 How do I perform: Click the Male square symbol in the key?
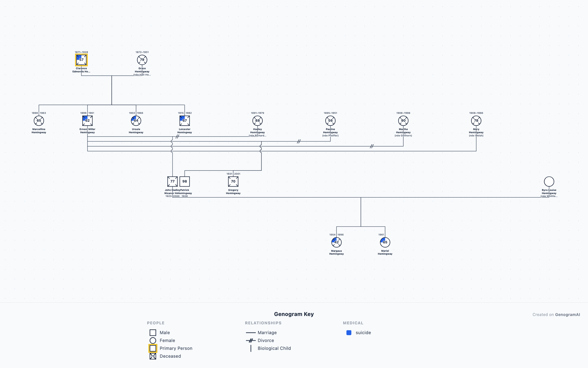click(x=153, y=333)
